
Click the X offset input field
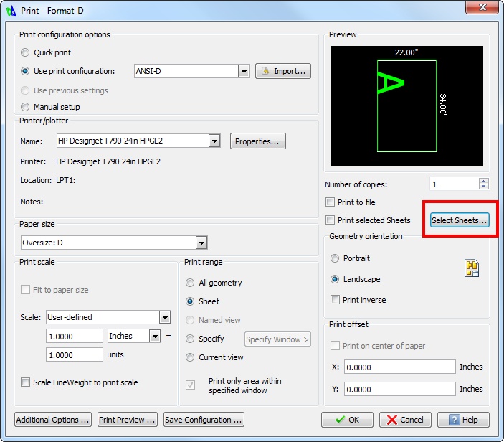399,367
